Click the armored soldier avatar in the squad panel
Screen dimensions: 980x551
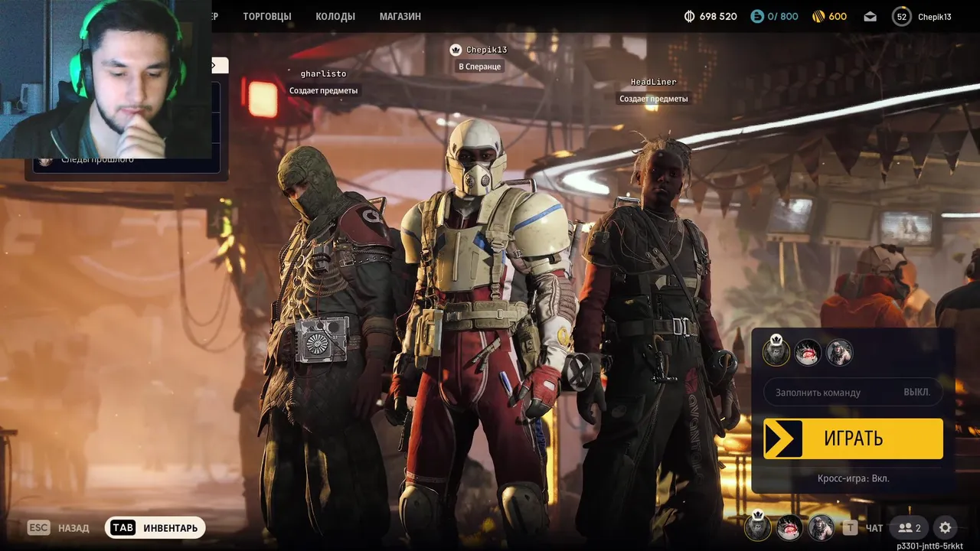coord(839,353)
